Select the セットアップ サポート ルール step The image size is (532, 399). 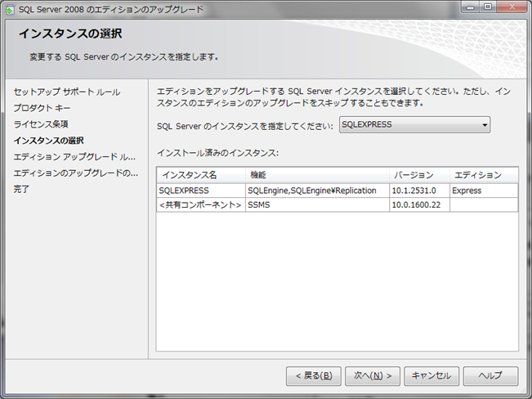tap(67, 92)
